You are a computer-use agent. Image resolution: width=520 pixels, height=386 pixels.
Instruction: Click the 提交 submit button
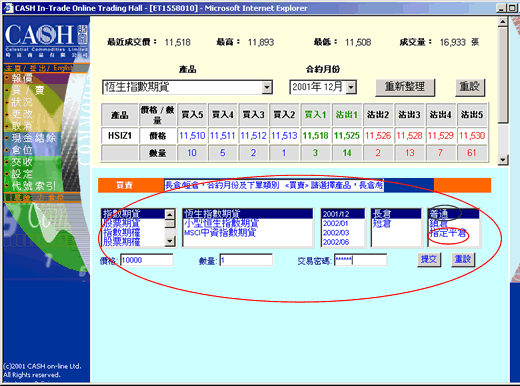(x=429, y=259)
